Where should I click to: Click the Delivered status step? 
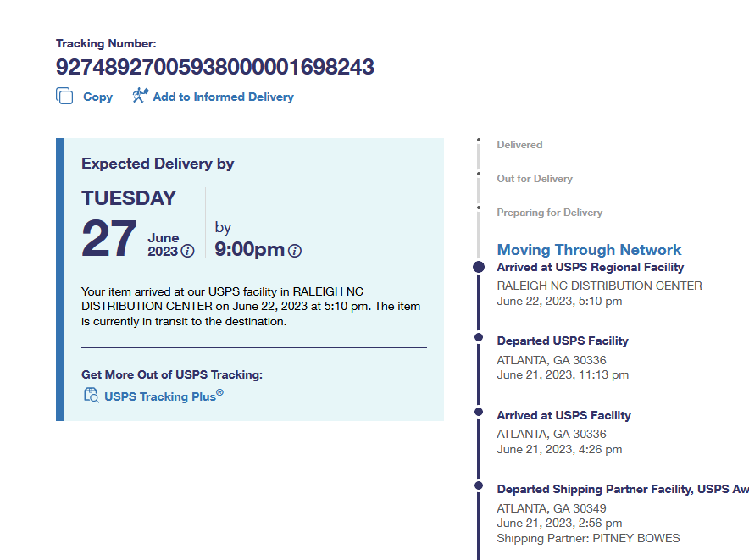(x=519, y=145)
